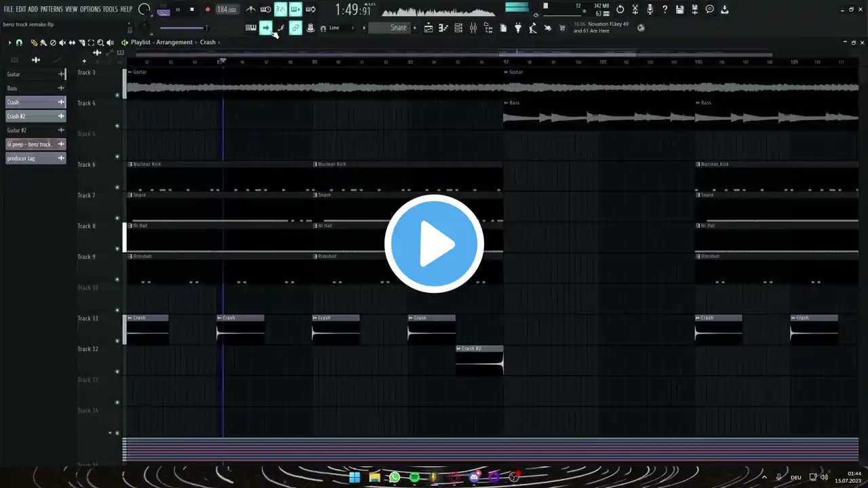Image resolution: width=868 pixels, height=488 pixels.
Task: Open the Snare pattern selector dropdown
Action: coord(398,28)
